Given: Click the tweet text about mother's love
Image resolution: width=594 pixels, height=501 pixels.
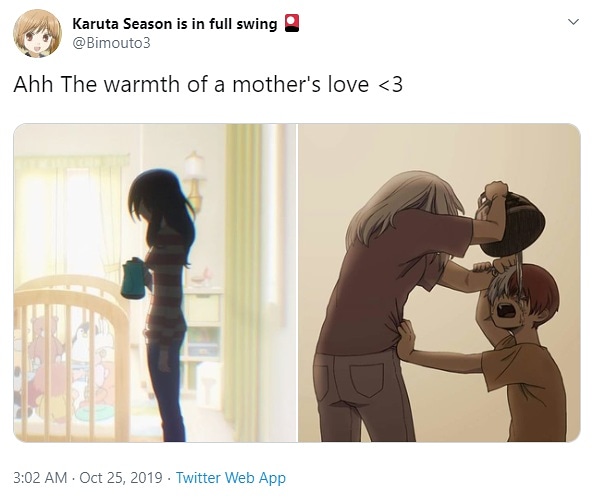Looking at the screenshot, I should click(208, 84).
